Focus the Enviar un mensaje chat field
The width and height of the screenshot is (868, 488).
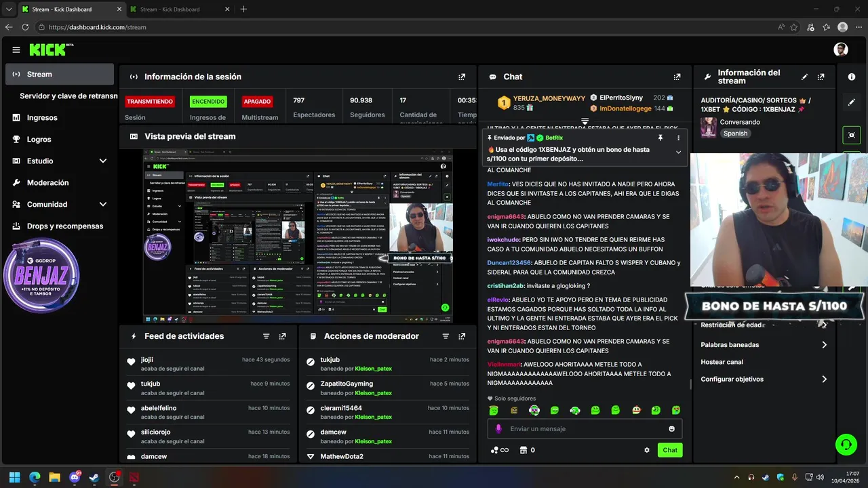[585, 428]
